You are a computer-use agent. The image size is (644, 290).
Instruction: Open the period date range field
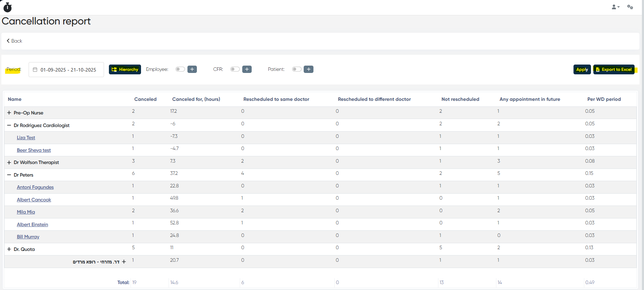tap(68, 70)
